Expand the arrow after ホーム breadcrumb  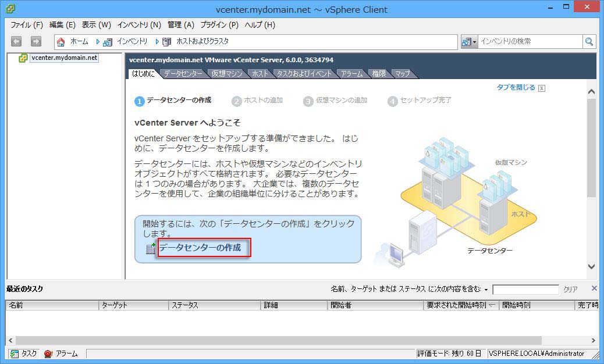[98, 41]
